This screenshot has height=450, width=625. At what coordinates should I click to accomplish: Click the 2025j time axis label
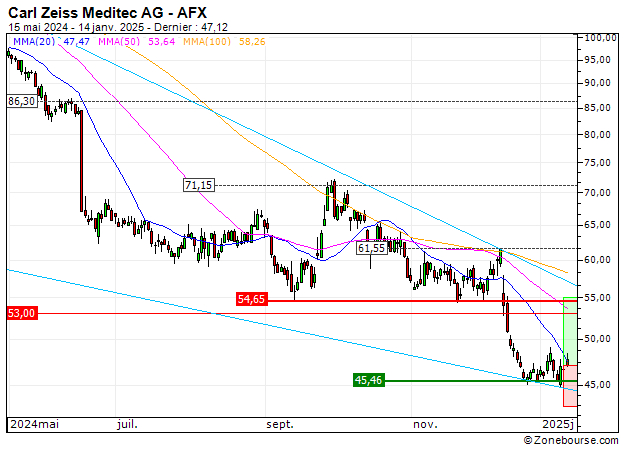558,424
